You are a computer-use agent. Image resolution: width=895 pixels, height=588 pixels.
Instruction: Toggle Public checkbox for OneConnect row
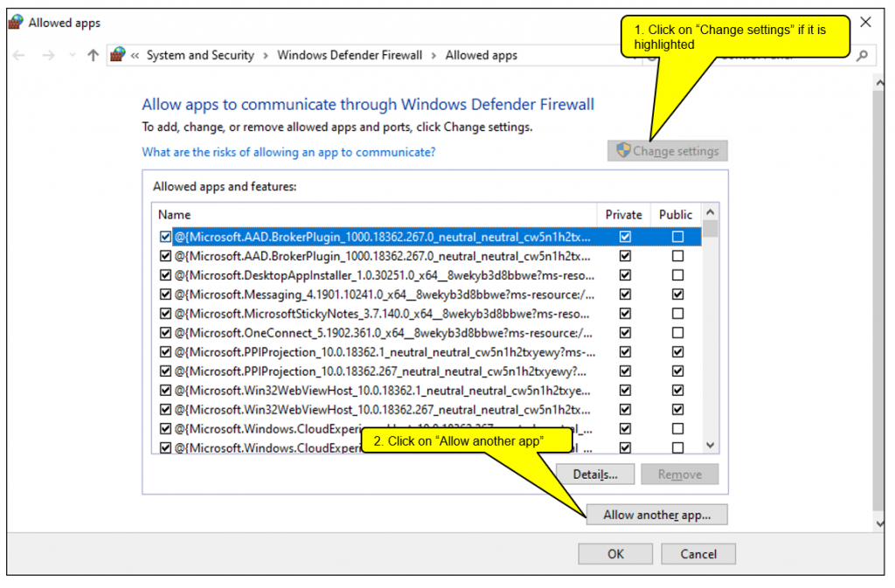[x=677, y=333]
